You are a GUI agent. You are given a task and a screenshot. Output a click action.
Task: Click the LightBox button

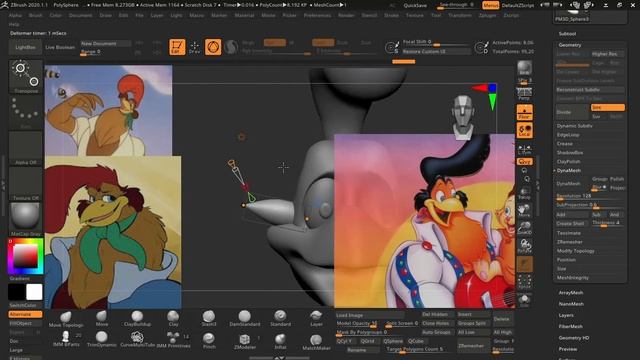tap(25, 47)
